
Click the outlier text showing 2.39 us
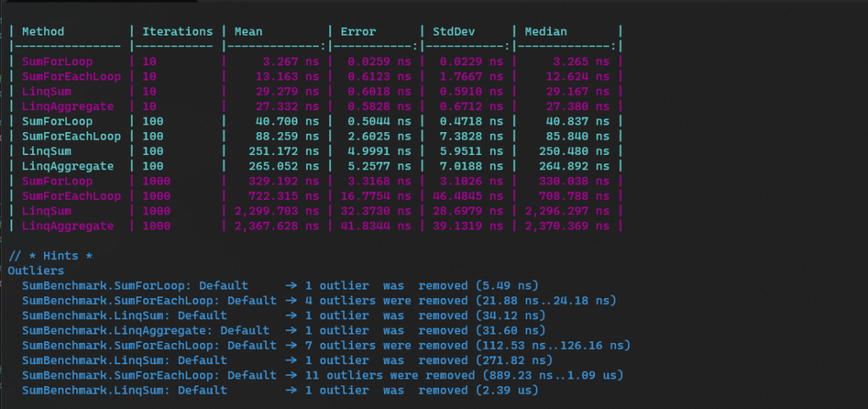point(507,390)
